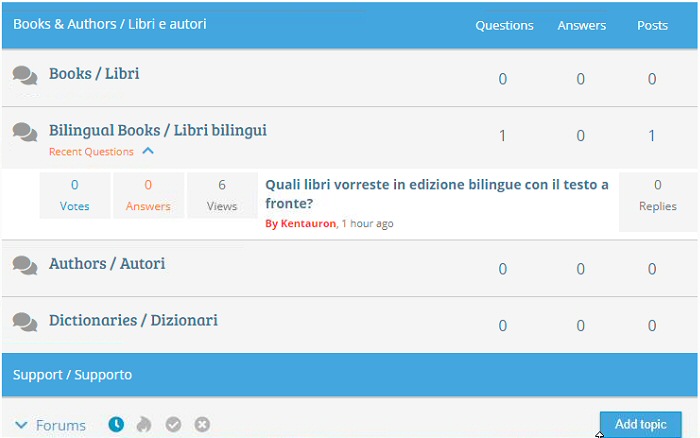
Task: Show recent topics with clock icon
Action: click(x=116, y=425)
